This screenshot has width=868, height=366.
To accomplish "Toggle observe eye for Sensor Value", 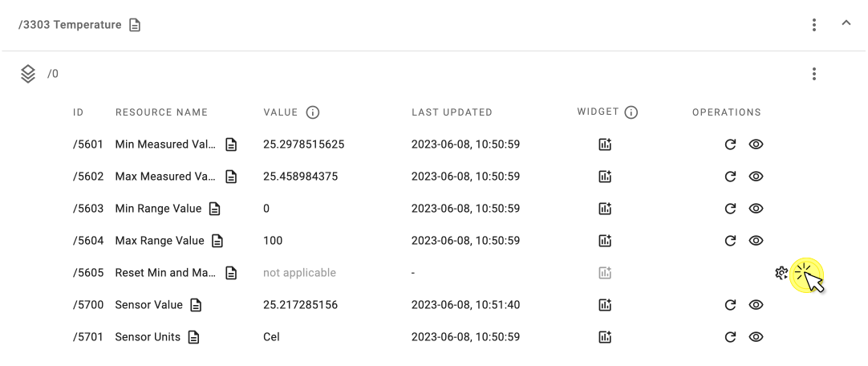I will [756, 305].
